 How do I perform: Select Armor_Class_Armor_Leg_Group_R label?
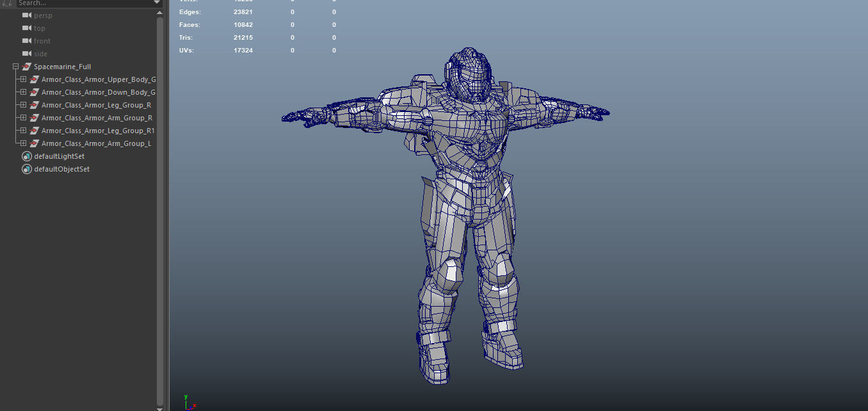coord(96,105)
